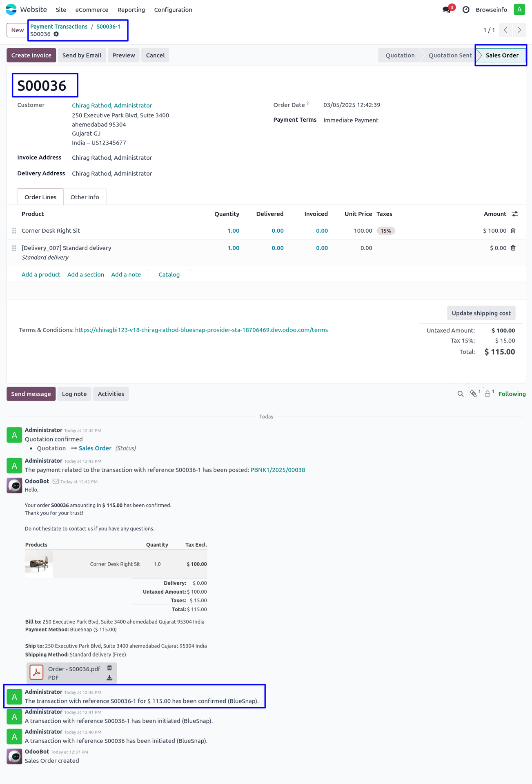
Task: Open the Configuration menu
Action: 173,10
